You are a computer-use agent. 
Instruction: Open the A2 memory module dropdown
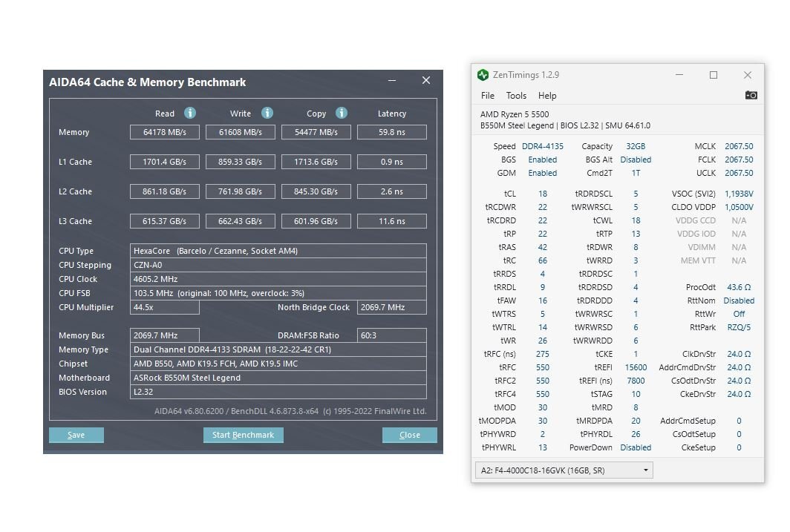pos(564,470)
